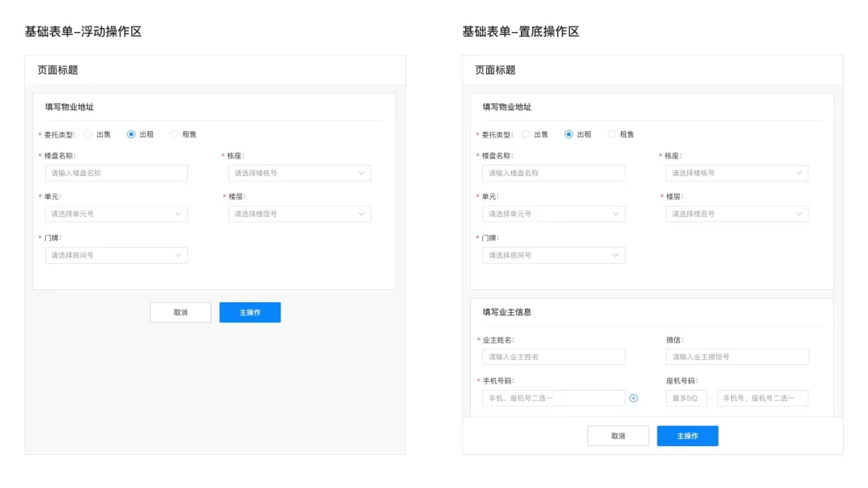Select 租售 radio in floating action form
This screenshot has width=868, height=488.
[x=174, y=134]
